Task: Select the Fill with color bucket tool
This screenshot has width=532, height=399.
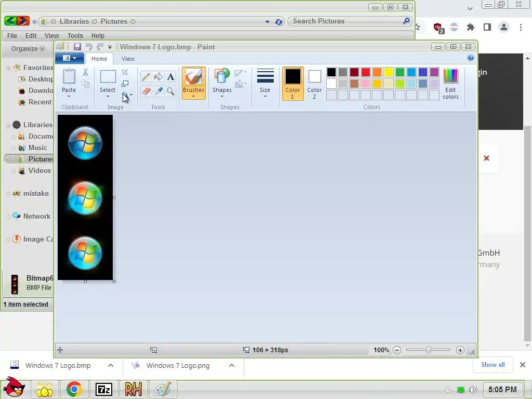Action: pos(158,77)
